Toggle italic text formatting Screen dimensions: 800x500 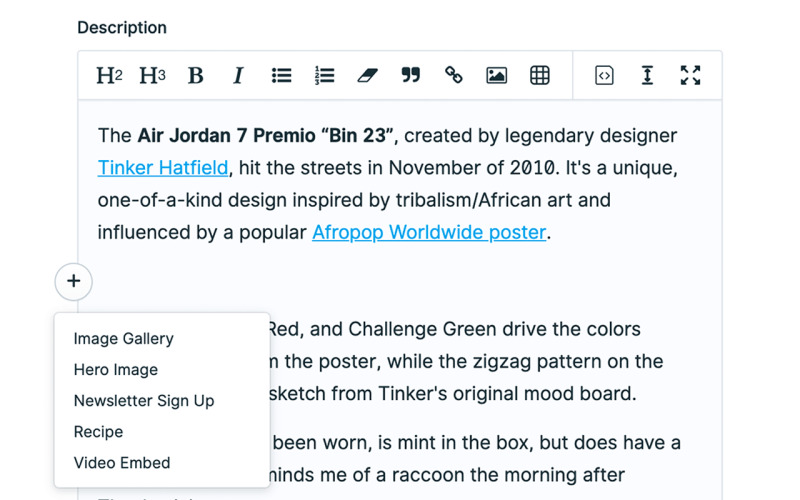(238, 76)
